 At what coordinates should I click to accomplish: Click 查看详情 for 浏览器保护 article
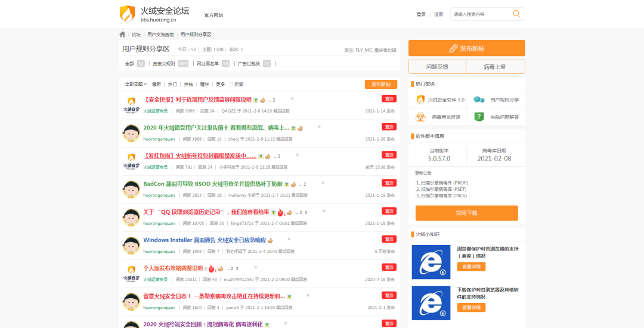(471, 267)
